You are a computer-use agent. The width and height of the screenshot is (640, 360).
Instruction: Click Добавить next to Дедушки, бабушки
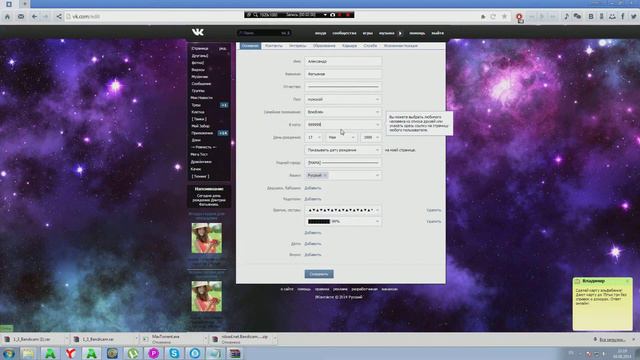pyautogui.click(x=313, y=188)
